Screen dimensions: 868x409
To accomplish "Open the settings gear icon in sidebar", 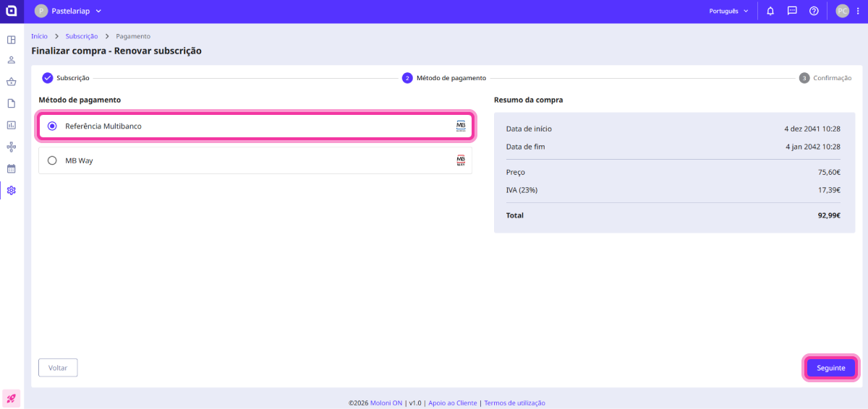I will pos(11,190).
